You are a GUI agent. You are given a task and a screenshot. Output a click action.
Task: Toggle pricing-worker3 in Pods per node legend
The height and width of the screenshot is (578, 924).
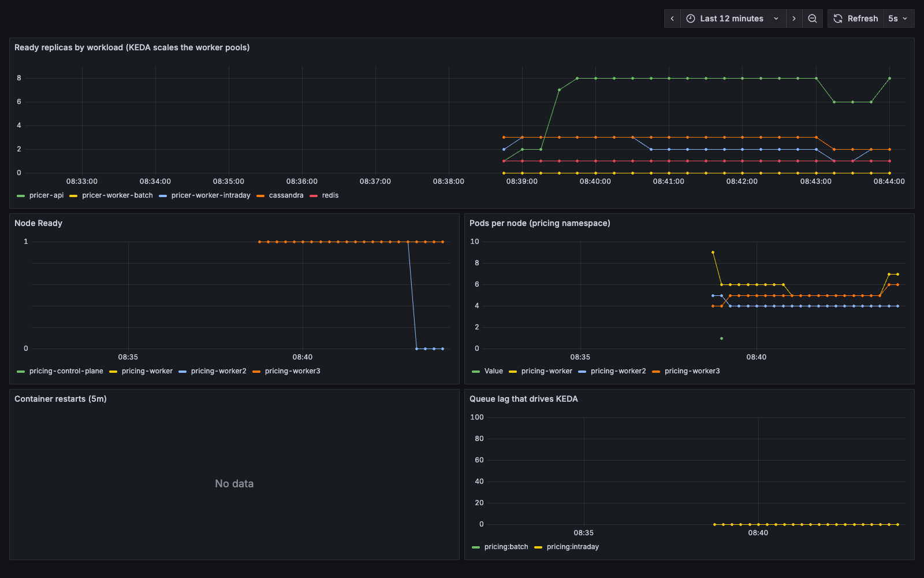(692, 371)
